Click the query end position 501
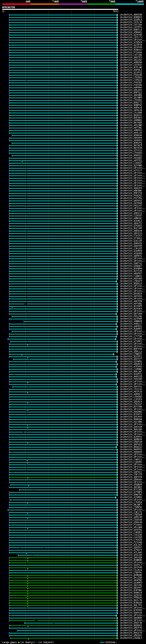 (x=115, y=11)
